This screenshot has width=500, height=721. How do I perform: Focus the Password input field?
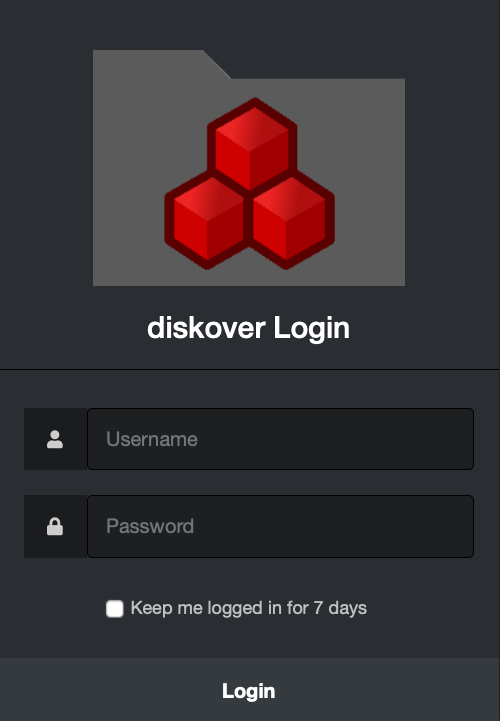[x=281, y=526]
